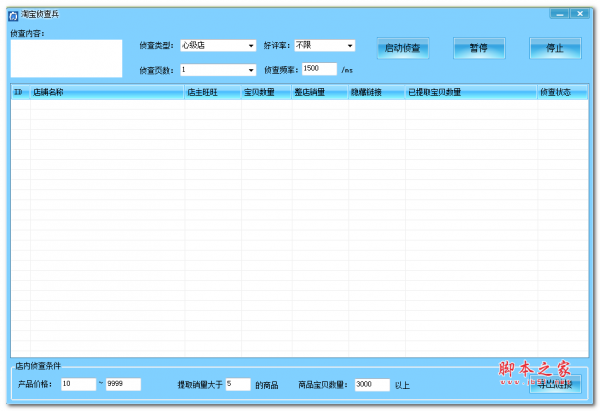Sort by the 店主旺旺 column header
600x411 pixels.
213,92
